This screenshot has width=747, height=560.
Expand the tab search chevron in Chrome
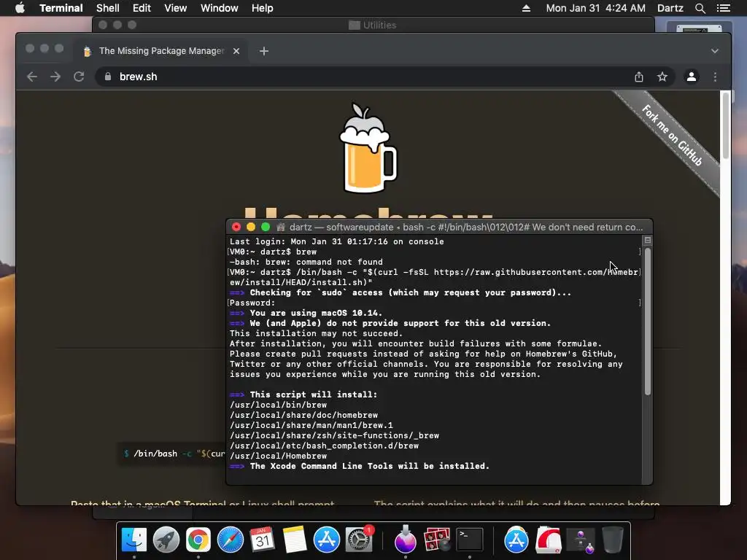click(715, 51)
